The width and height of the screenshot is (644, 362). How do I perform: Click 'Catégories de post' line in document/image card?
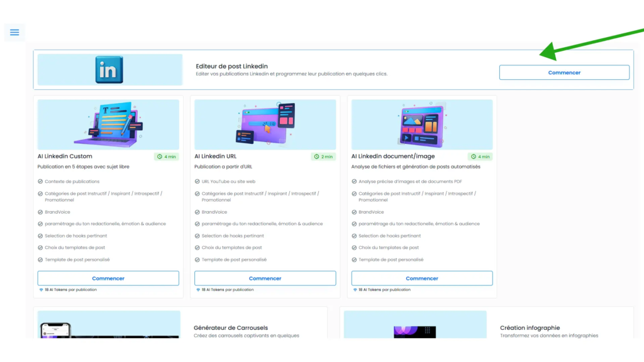[x=418, y=197]
